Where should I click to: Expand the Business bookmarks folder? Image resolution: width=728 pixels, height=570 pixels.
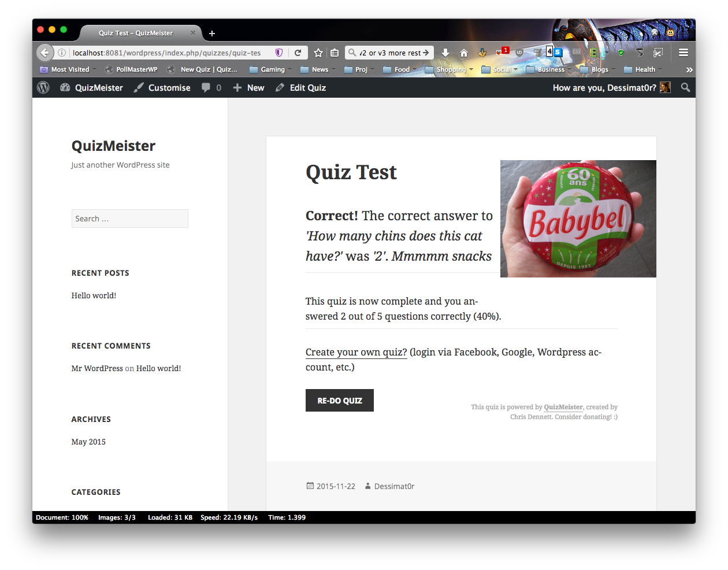548,69
